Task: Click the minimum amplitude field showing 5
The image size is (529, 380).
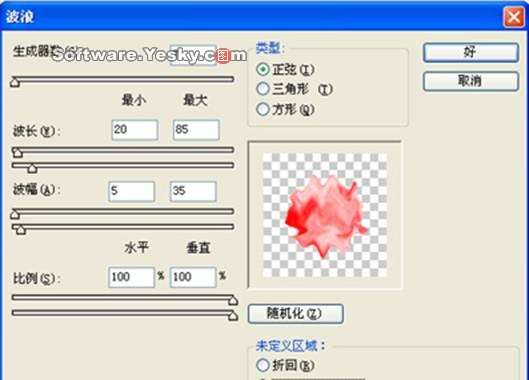Action: pos(132,191)
